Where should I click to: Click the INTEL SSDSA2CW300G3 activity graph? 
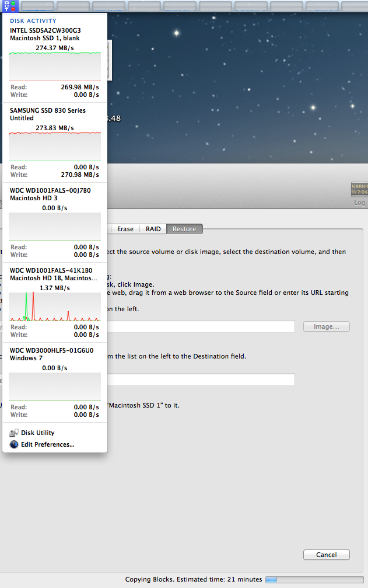(55, 67)
